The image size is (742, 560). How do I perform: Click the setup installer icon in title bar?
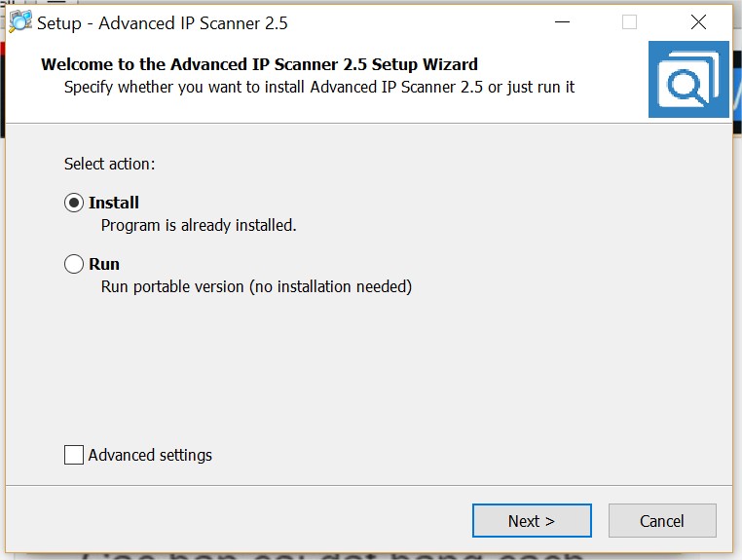(19, 22)
